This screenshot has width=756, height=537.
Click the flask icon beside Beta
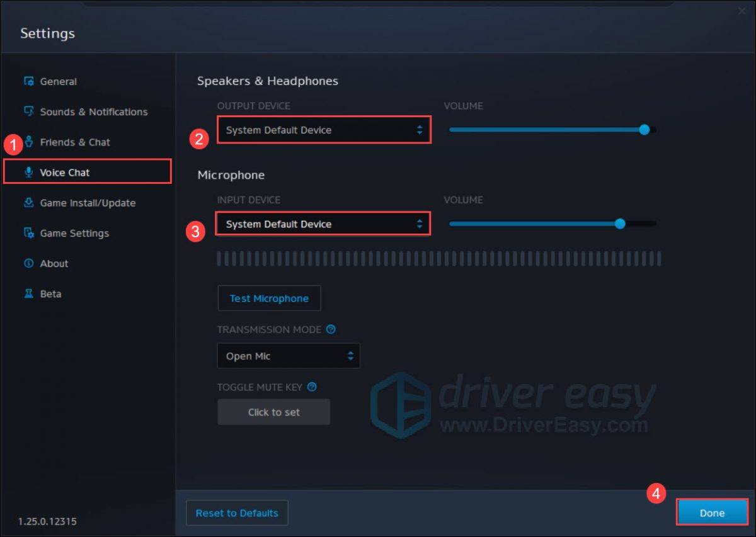tap(29, 293)
